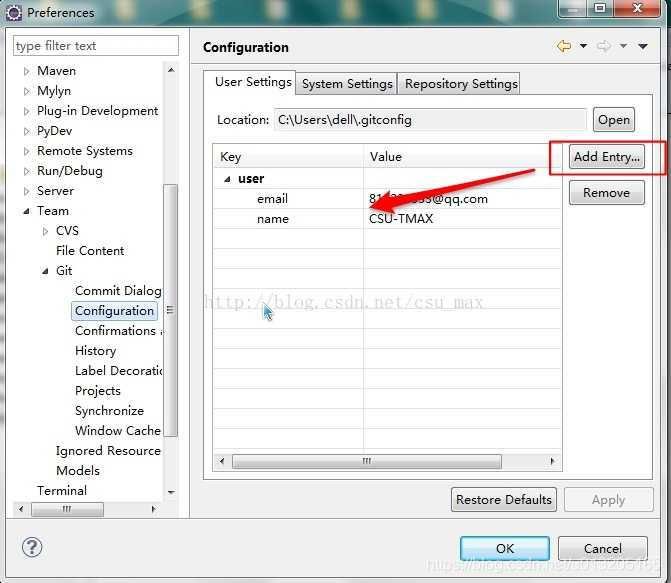Switch to System Settings tab
The width and height of the screenshot is (671, 583).
(347, 83)
